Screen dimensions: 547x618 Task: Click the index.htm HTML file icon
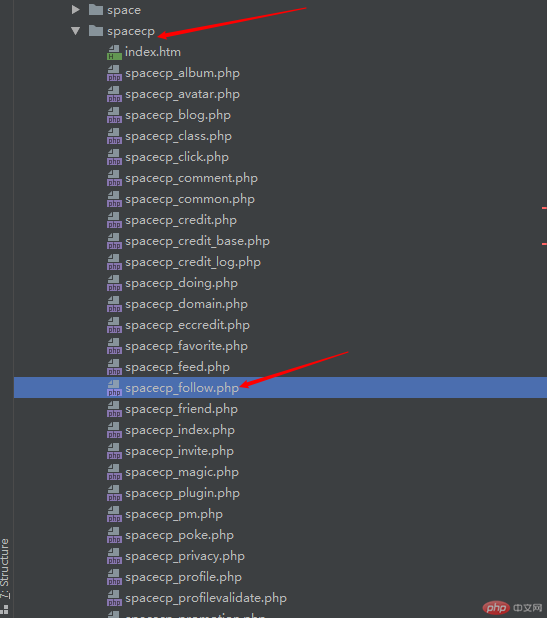[114, 52]
